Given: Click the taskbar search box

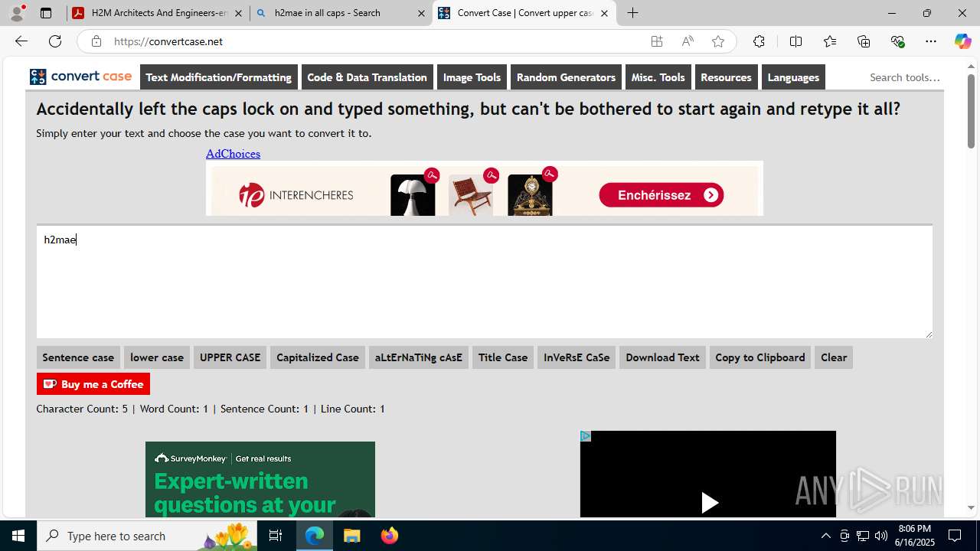Looking at the screenshot, I should click(145, 536).
